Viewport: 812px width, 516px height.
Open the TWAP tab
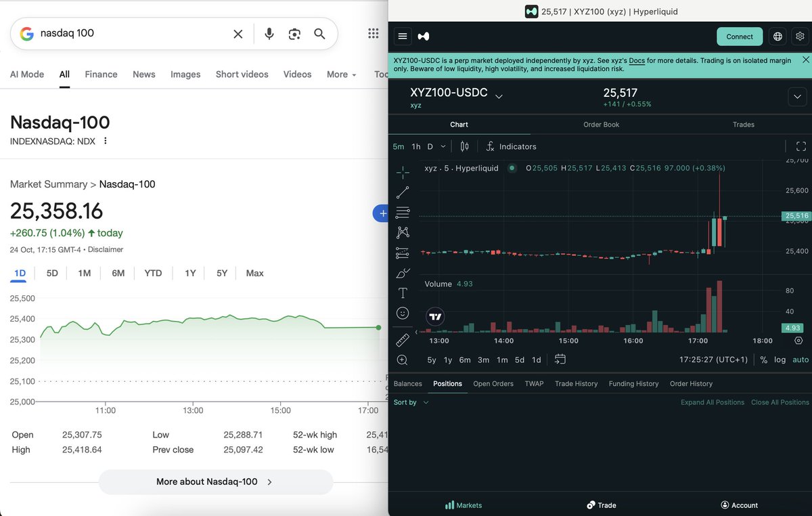(534, 383)
